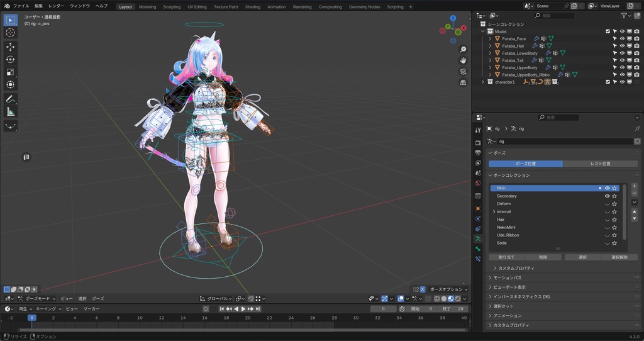Show the Deform bone collection
Image resolution: width=644 pixels, height=341 pixels.
(607, 204)
